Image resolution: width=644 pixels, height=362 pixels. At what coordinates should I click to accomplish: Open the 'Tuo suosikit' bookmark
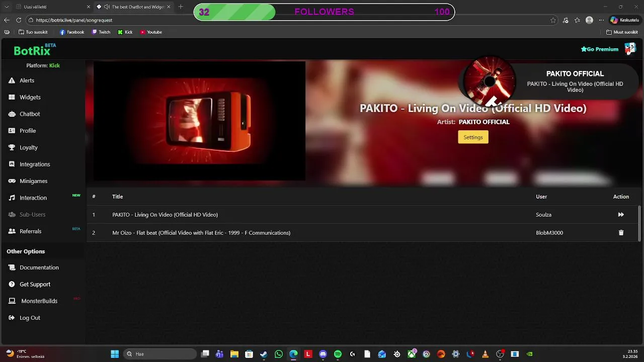pos(33,32)
